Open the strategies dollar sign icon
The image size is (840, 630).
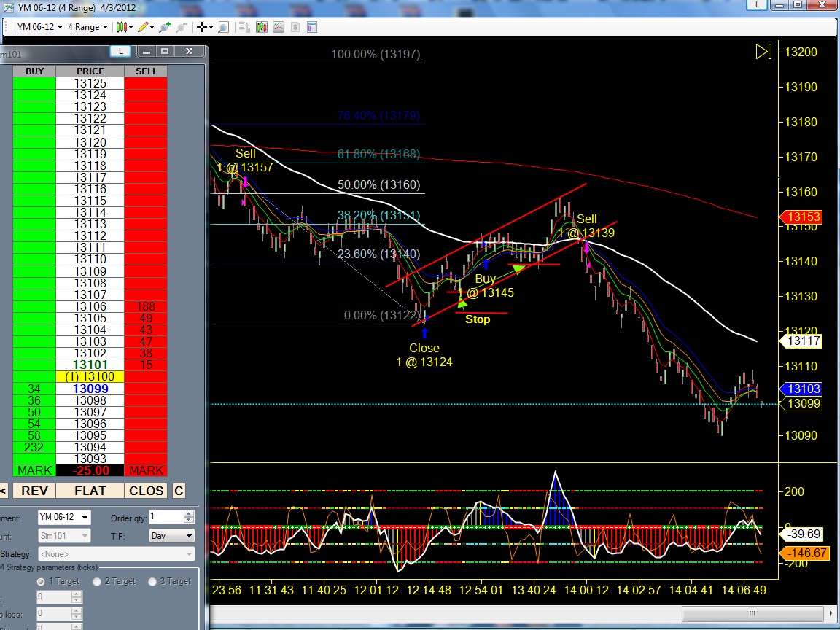[x=295, y=27]
